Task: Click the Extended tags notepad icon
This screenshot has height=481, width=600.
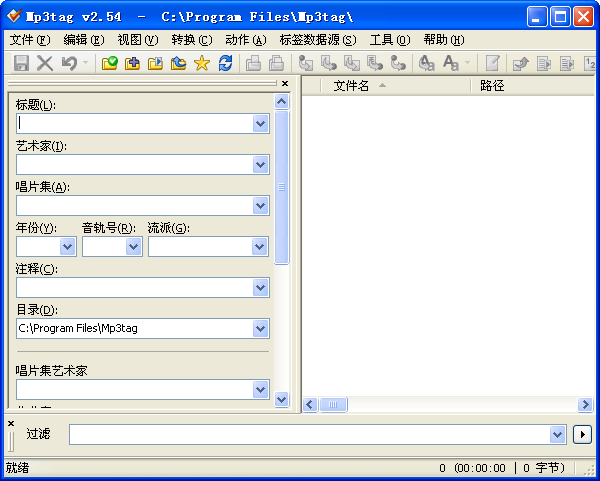Action: point(492,63)
